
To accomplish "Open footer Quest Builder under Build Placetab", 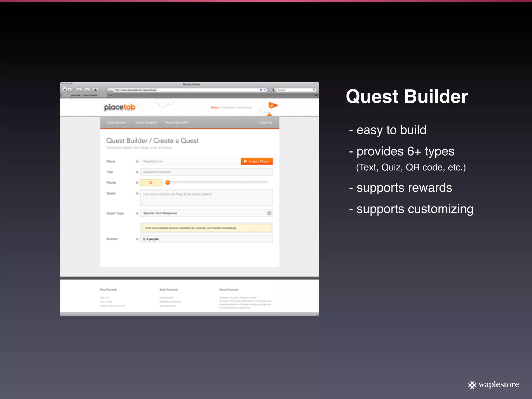I will [x=167, y=298].
